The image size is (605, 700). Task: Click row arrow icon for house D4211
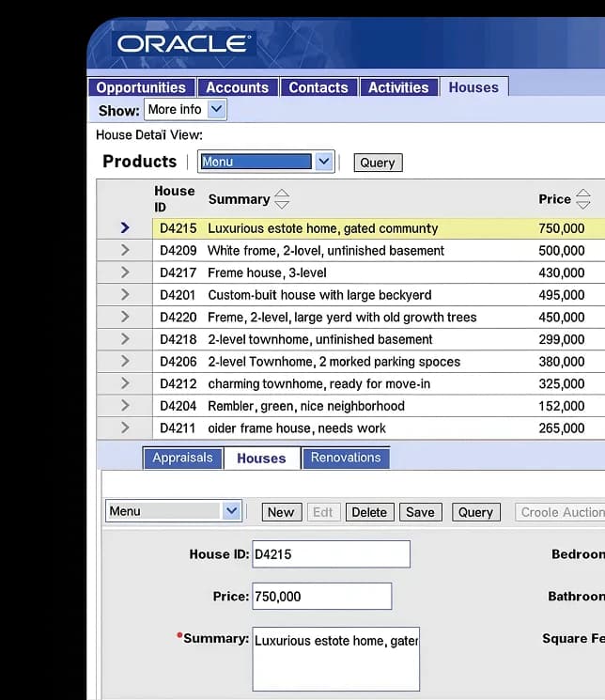coord(125,428)
